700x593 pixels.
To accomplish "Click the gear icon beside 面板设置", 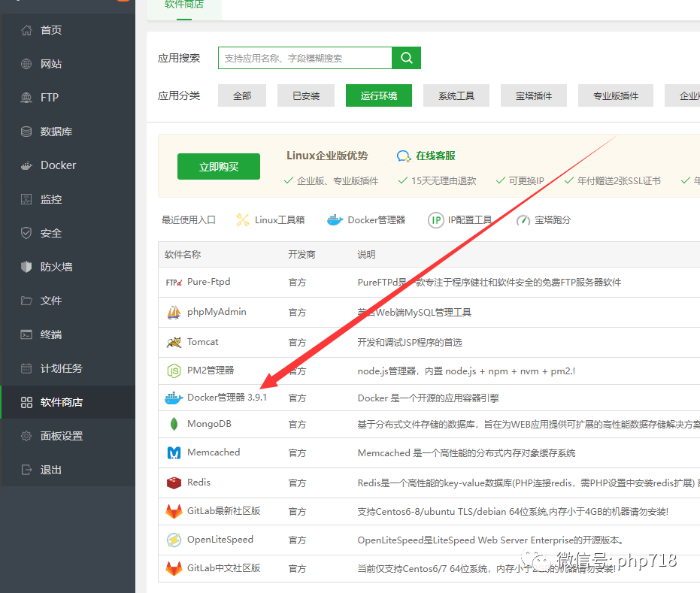I will click(26, 436).
